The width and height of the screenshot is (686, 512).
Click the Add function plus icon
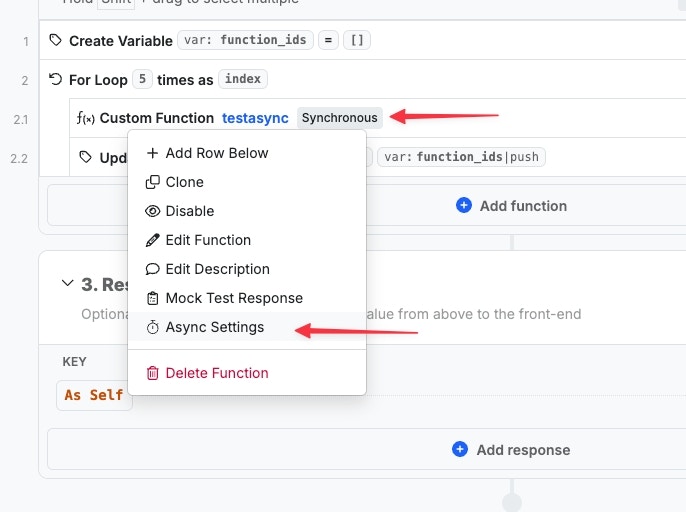(464, 205)
